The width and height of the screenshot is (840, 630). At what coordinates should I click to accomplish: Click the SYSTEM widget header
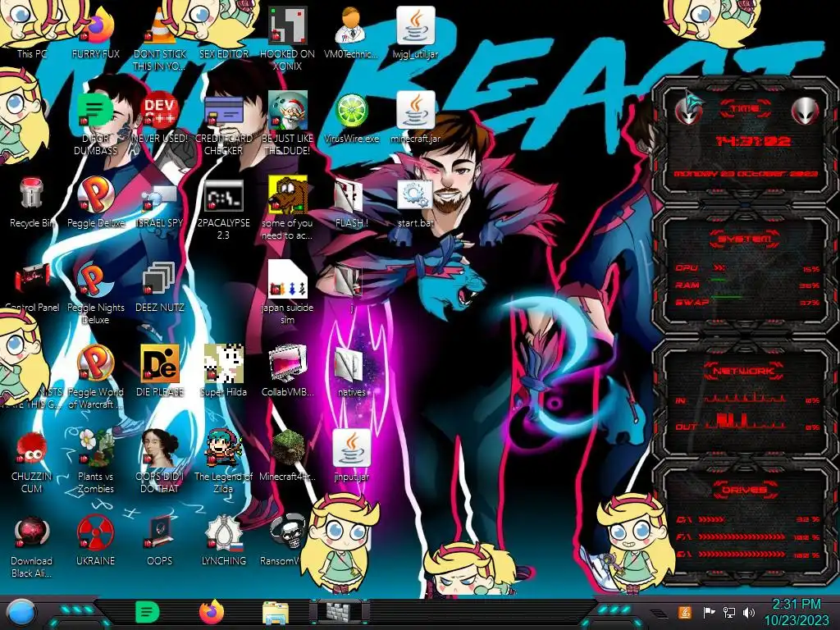745,239
